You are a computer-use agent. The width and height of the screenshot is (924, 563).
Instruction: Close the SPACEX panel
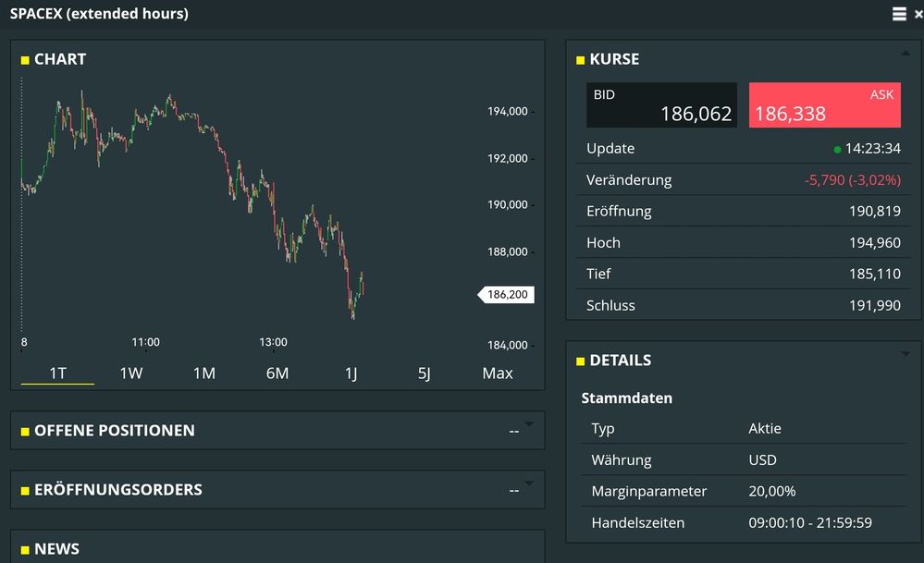918,14
